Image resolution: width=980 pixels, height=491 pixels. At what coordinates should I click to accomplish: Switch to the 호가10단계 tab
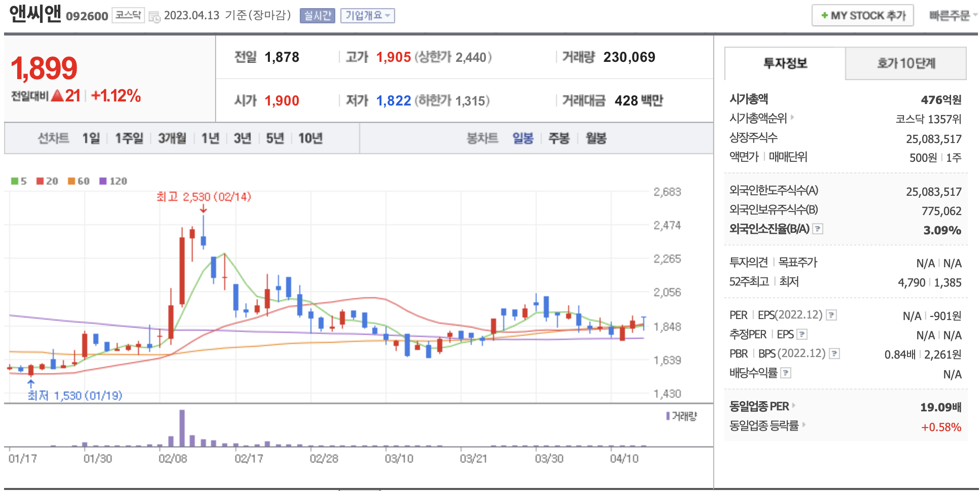tap(906, 63)
